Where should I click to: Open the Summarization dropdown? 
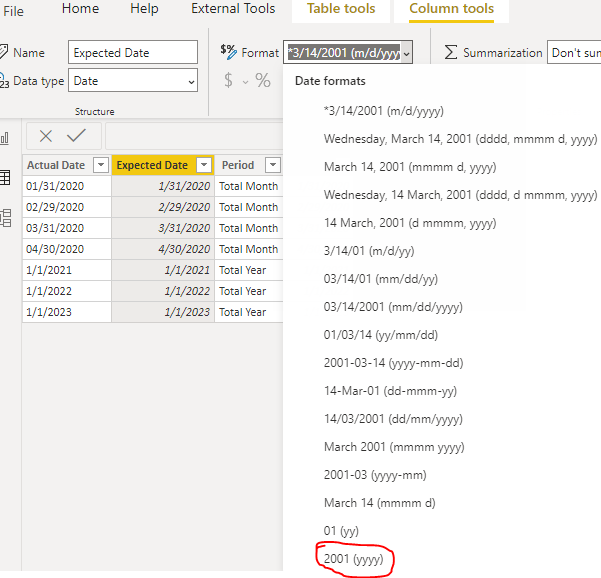tap(574, 52)
